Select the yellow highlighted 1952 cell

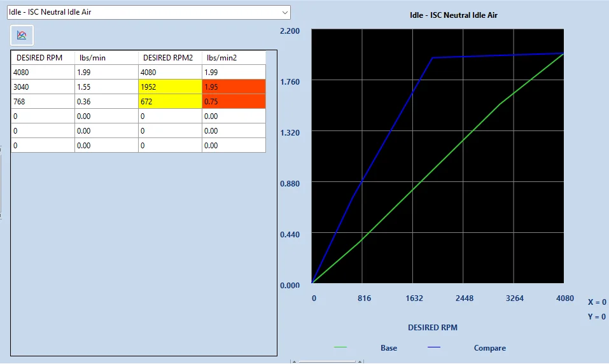(170, 87)
